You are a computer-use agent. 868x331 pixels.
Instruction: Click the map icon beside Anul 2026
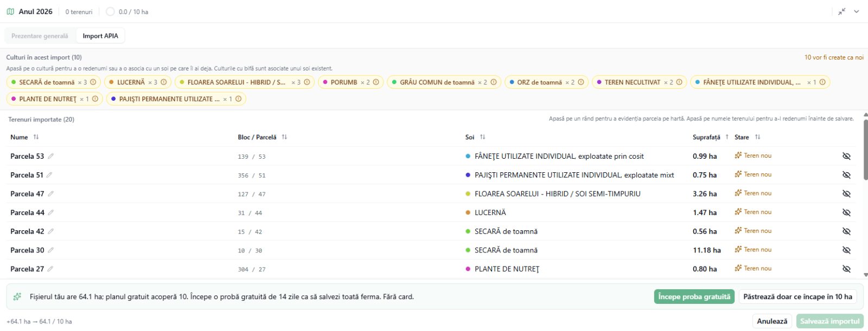coord(10,11)
